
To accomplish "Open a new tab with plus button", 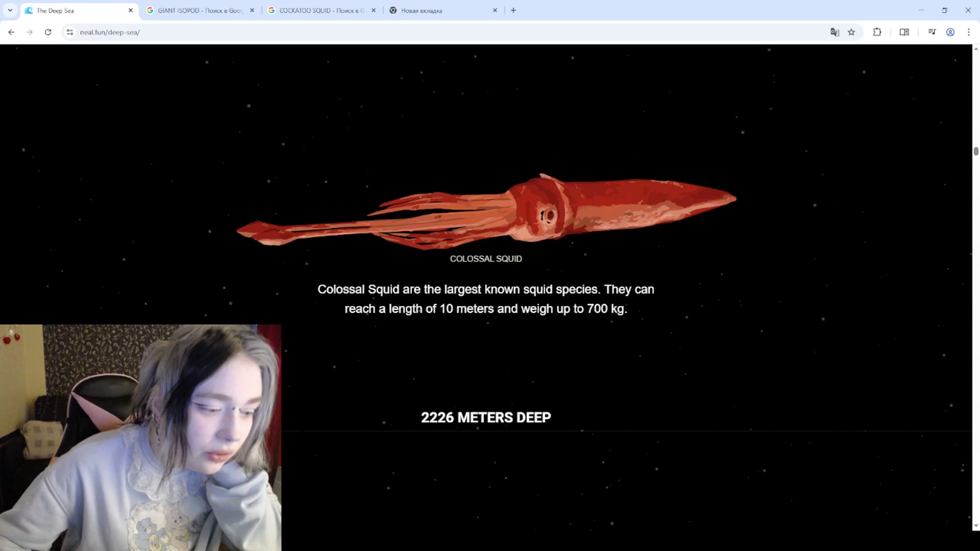I will click(x=513, y=10).
